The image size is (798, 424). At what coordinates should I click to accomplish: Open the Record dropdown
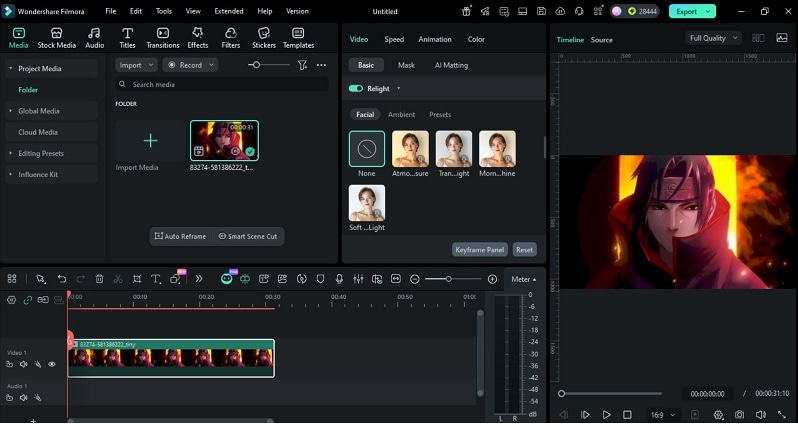(x=190, y=65)
